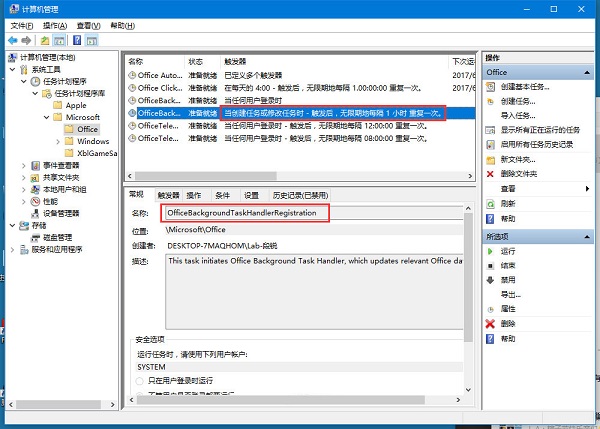Run the selected task via 运行
Image resolution: width=600 pixels, height=429 pixels.
click(508, 251)
